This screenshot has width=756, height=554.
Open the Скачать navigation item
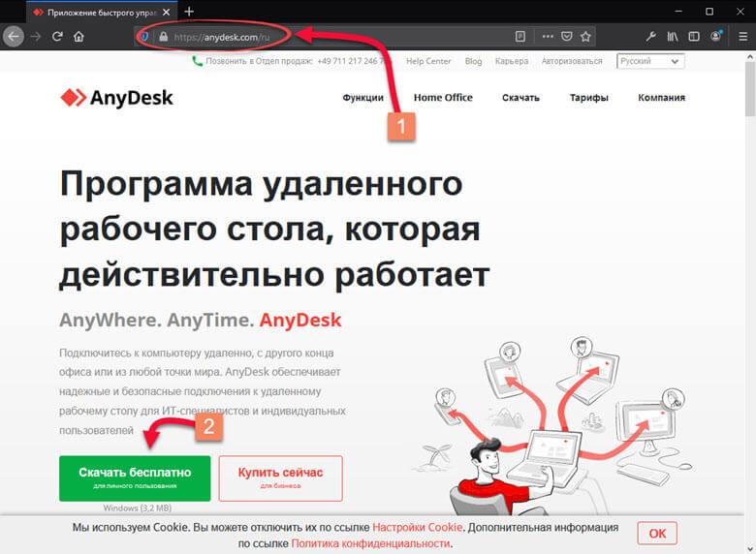520,98
